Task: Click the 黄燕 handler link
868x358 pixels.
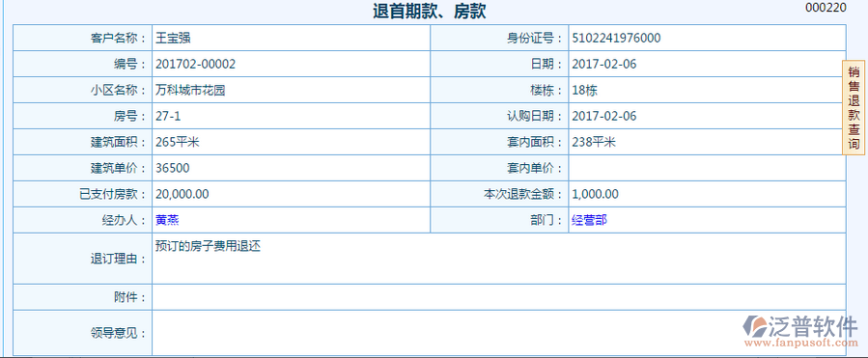Action: tap(167, 220)
